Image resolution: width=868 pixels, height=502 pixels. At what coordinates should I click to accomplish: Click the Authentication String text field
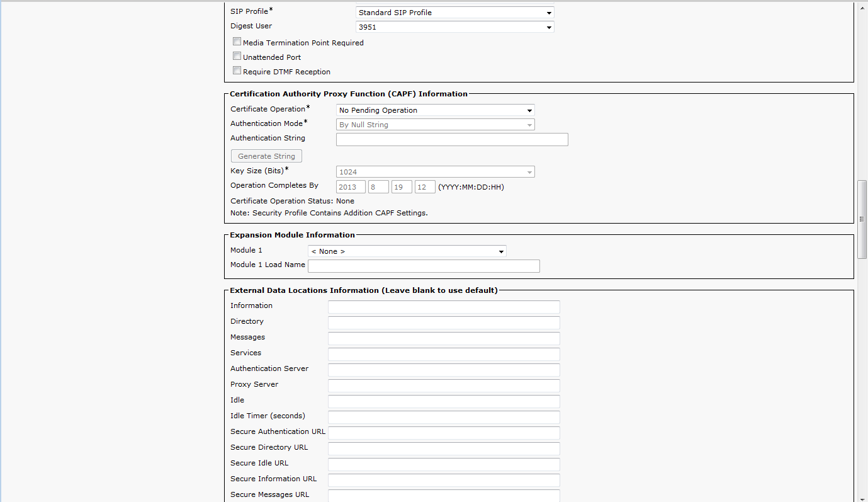click(451, 139)
